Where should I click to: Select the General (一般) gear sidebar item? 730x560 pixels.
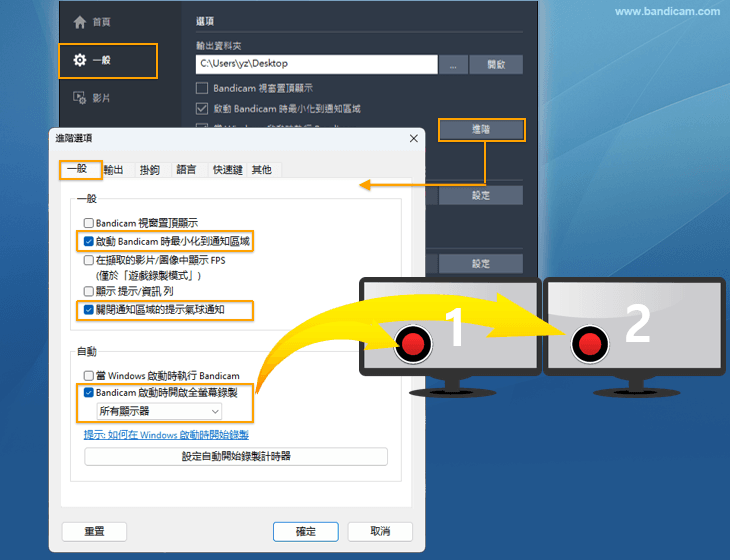tap(108, 61)
